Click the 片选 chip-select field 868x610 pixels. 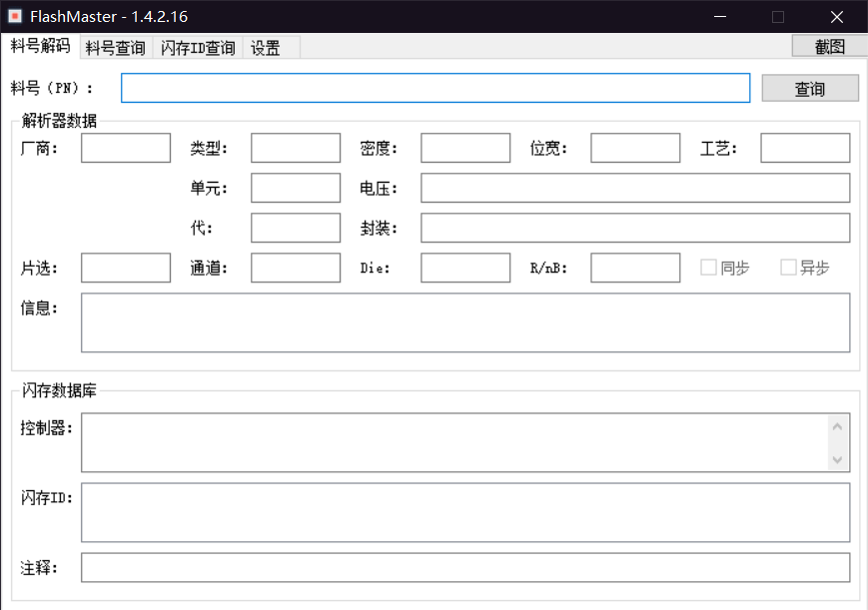[126, 268]
